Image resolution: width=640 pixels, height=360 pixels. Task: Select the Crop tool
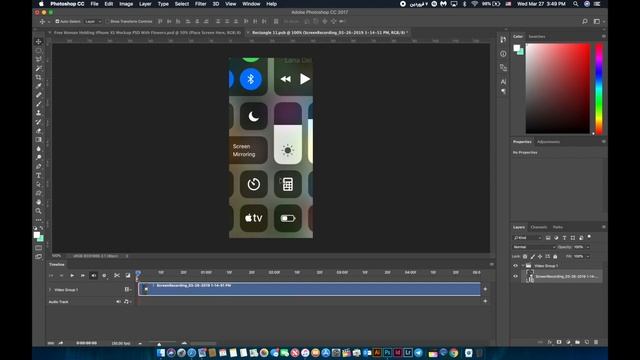pyautogui.click(x=38, y=77)
